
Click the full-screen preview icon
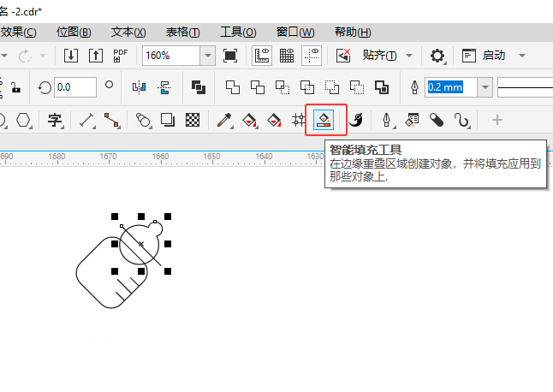pos(230,56)
